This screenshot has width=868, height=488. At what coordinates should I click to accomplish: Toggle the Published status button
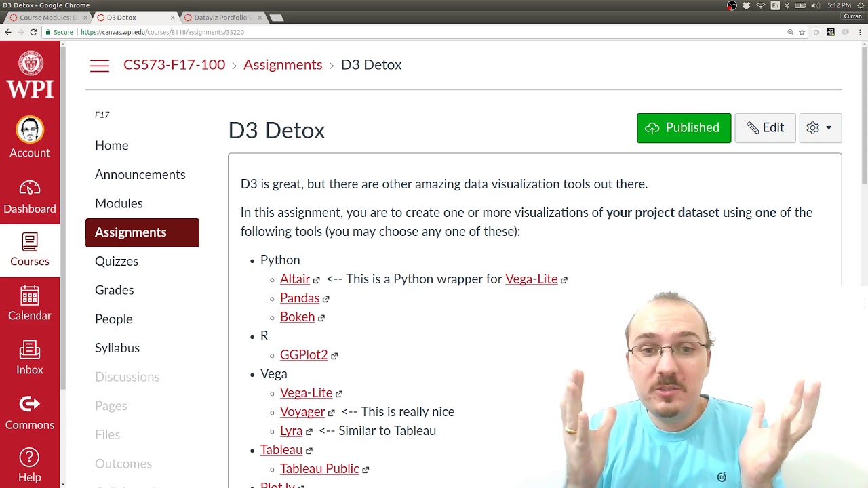coord(684,128)
